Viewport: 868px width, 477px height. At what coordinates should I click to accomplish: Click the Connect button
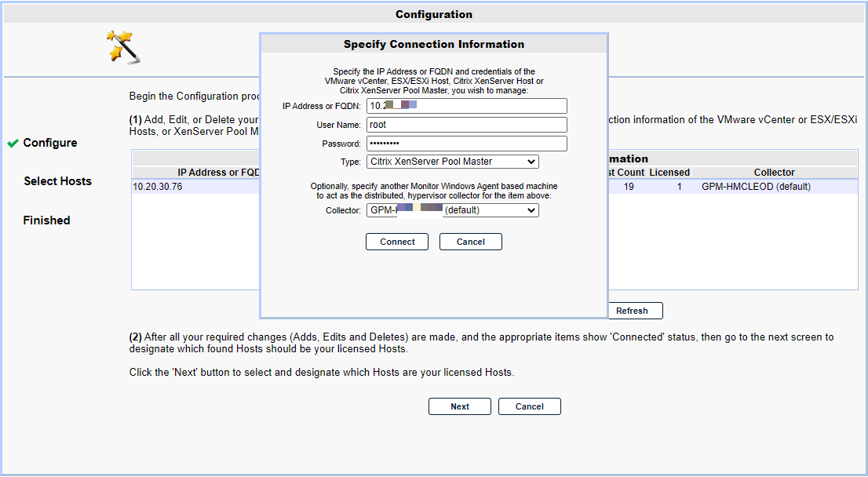click(x=397, y=242)
